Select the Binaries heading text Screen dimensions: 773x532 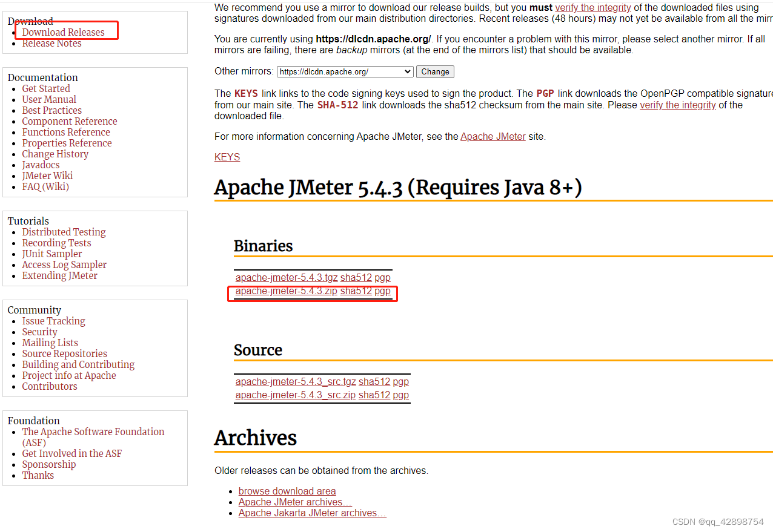[263, 246]
